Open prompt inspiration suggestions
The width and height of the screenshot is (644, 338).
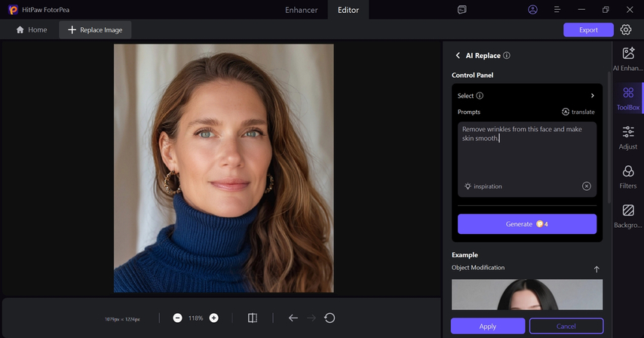[483, 186]
